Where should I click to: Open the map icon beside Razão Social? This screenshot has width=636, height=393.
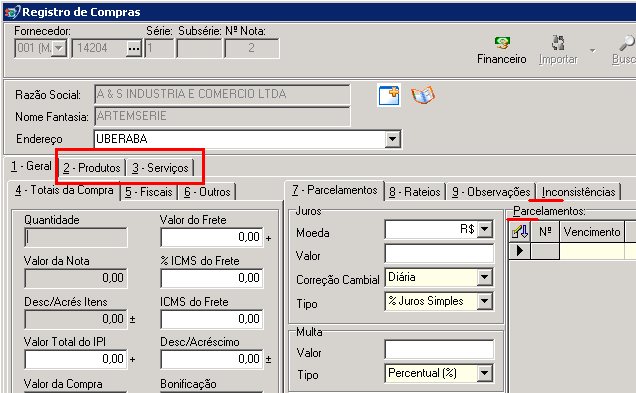tap(423, 96)
